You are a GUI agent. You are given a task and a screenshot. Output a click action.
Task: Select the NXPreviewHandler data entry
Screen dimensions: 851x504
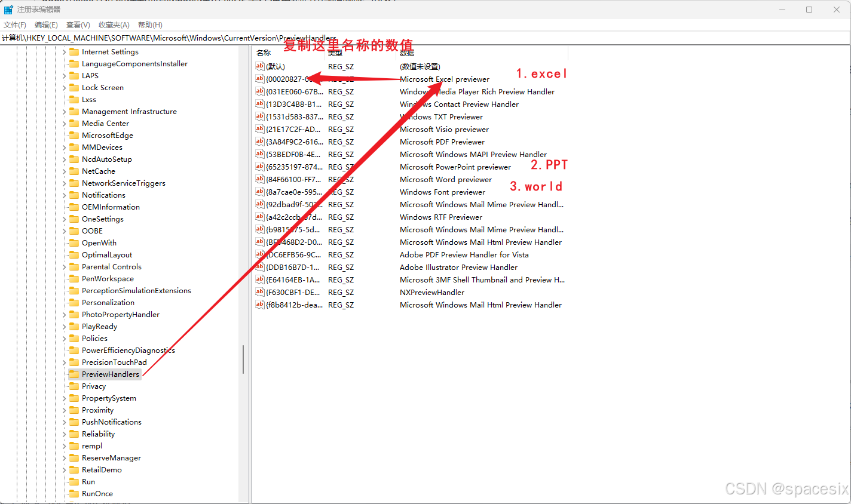coord(432,292)
